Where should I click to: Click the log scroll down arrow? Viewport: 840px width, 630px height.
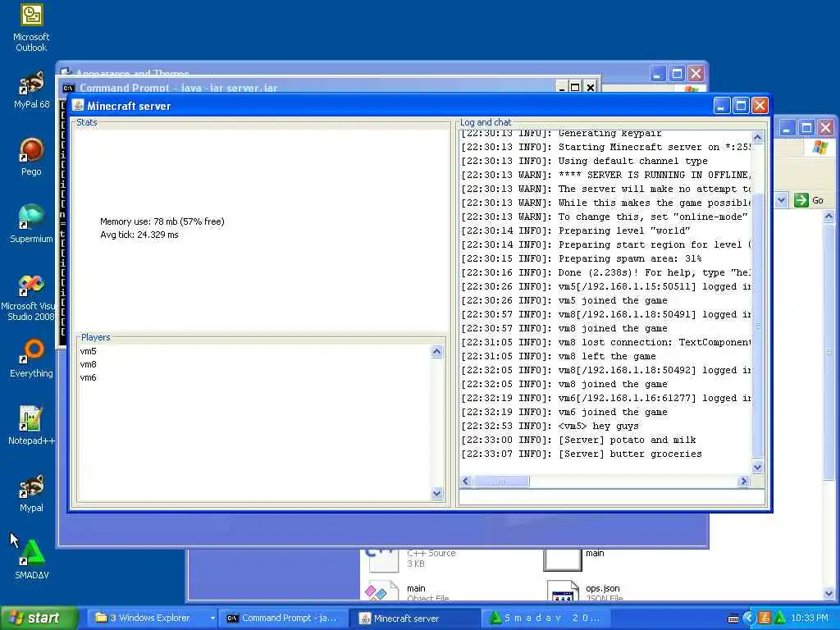tap(757, 467)
